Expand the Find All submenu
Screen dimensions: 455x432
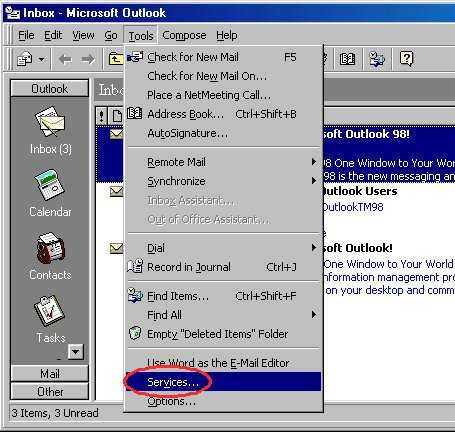pos(223,315)
